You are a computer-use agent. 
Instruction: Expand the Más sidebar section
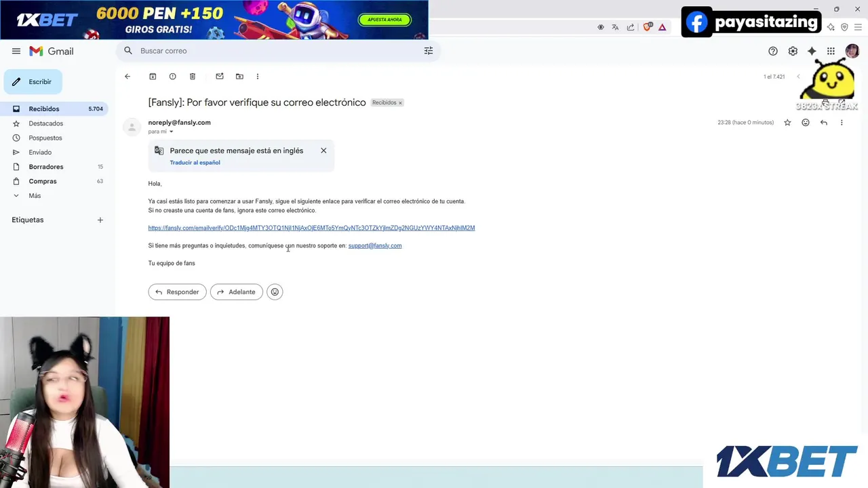click(35, 196)
